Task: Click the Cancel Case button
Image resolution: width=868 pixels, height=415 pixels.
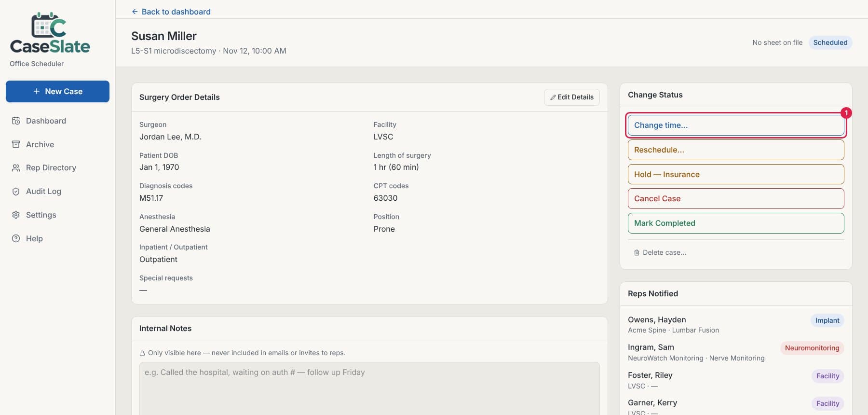Action: tap(736, 198)
